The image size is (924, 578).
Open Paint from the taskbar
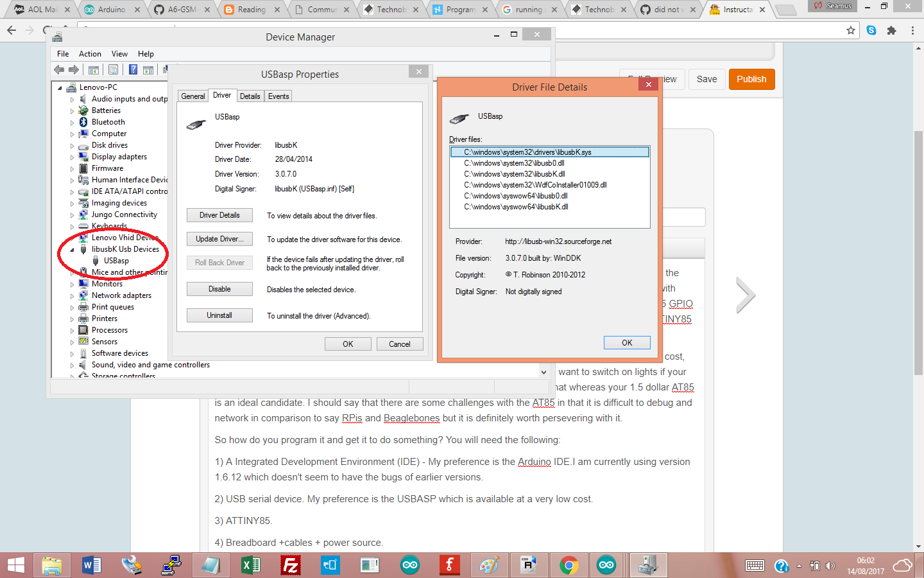click(489, 566)
